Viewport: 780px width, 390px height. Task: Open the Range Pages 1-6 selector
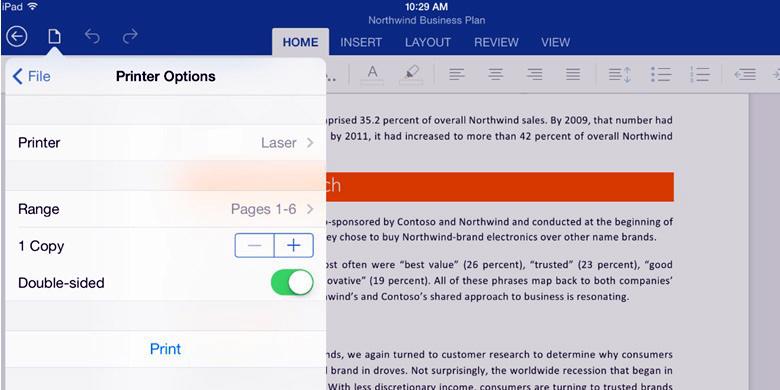click(x=166, y=209)
